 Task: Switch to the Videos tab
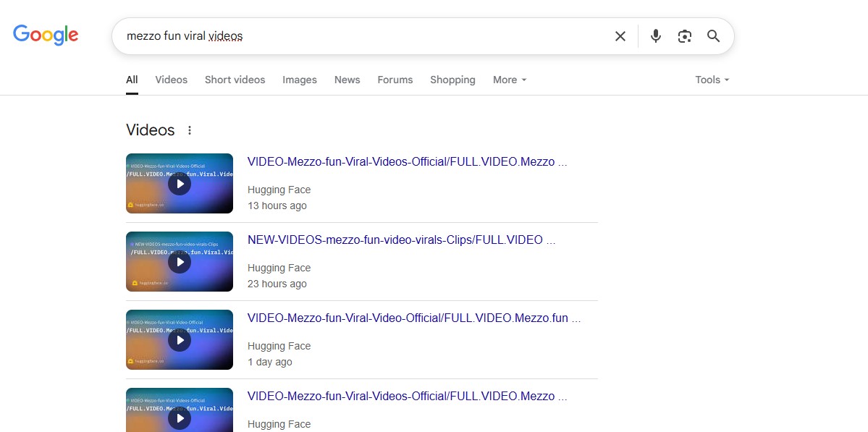(171, 80)
